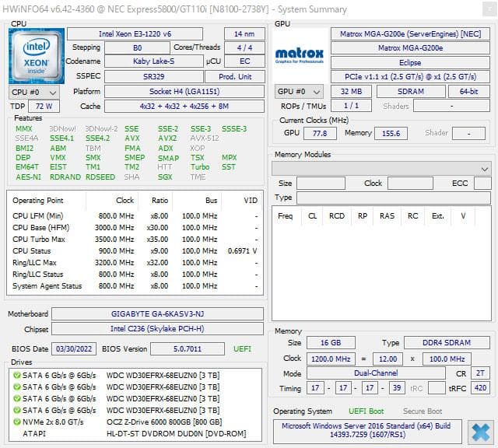Click the CR value 2T
This screenshot has width=498, height=448.
(x=480, y=373)
